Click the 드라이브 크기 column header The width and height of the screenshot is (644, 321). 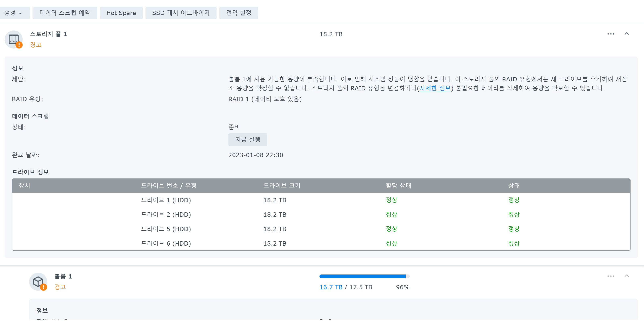click(282, 186)
